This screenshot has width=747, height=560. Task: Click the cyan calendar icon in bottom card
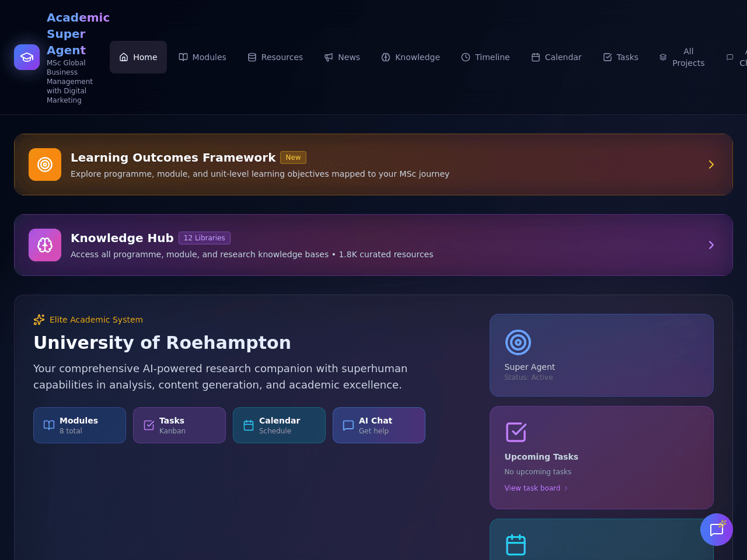(516, 545)
